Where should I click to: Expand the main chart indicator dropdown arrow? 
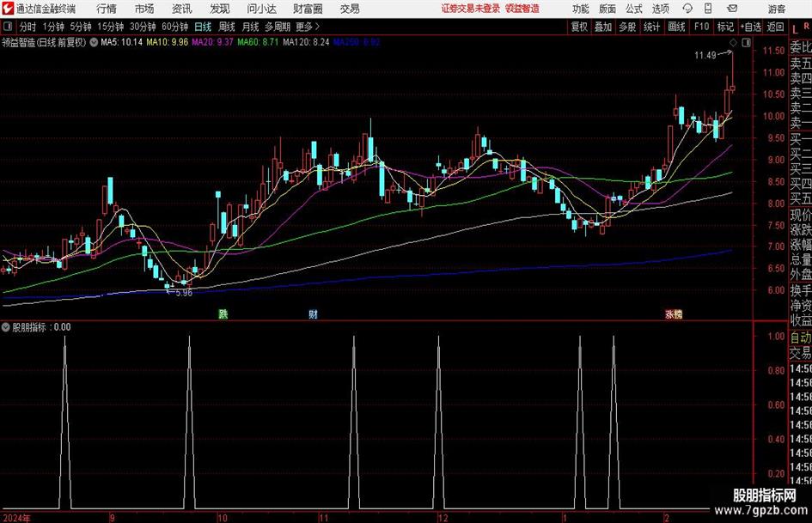[x=94, y=42]
